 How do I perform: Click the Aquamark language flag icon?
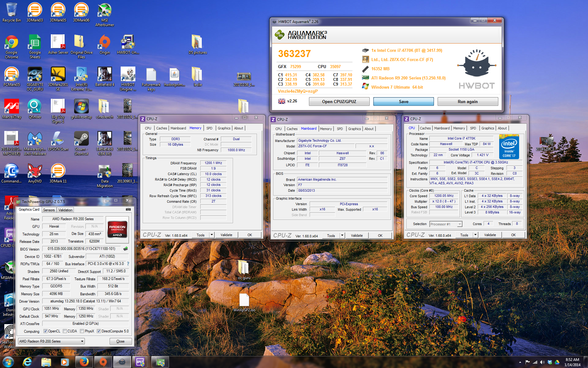pos(282,101)
